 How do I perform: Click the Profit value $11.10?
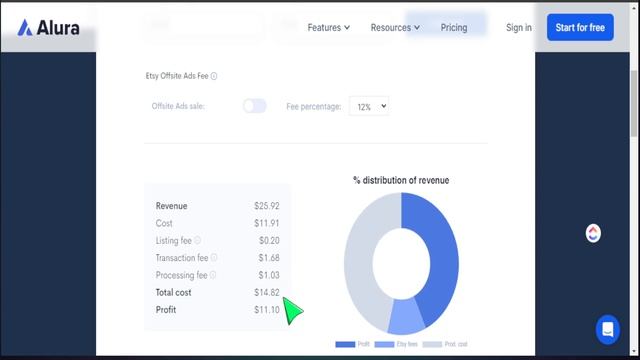pyautogui.click(x=267, y=310)
